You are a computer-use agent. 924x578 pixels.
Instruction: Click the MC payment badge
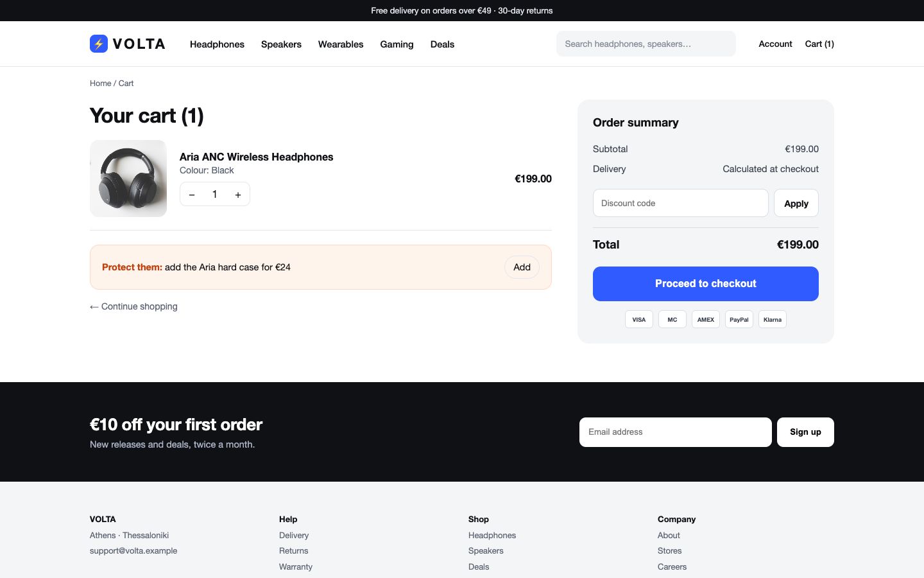coord(672,319)
